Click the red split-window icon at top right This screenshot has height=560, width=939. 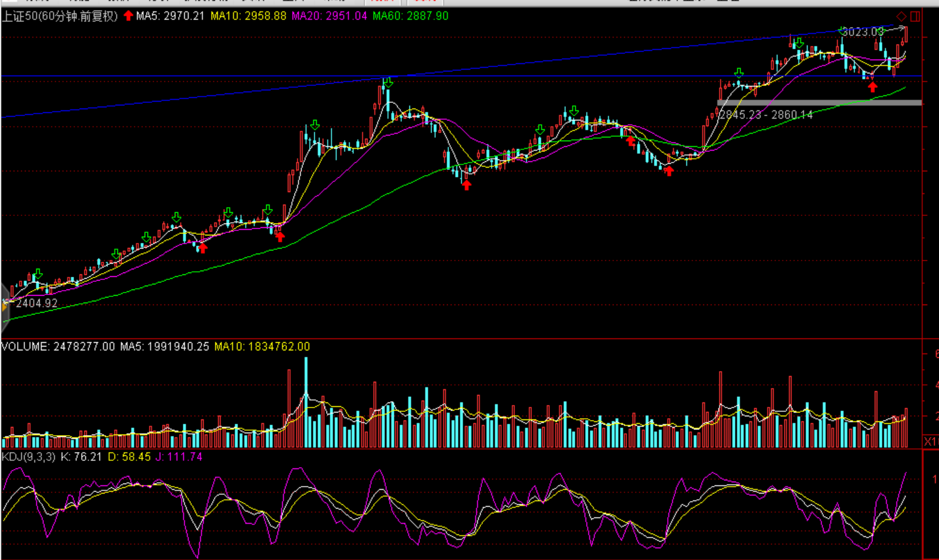click(x=915, y=16)
